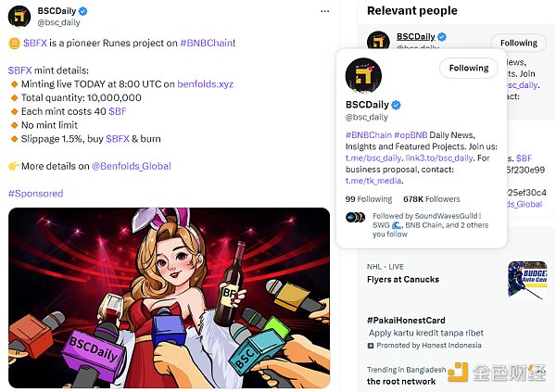This screenshot has width=556, height=392.
Task: Open the benfolds.xyz link
Action: click(206, 83)
